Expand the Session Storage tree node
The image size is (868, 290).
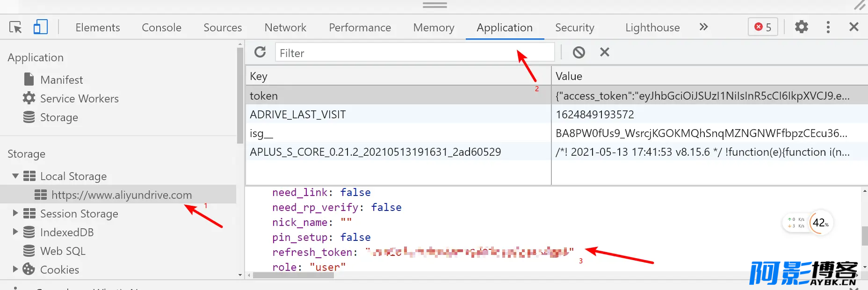click(x=15, y=213)
